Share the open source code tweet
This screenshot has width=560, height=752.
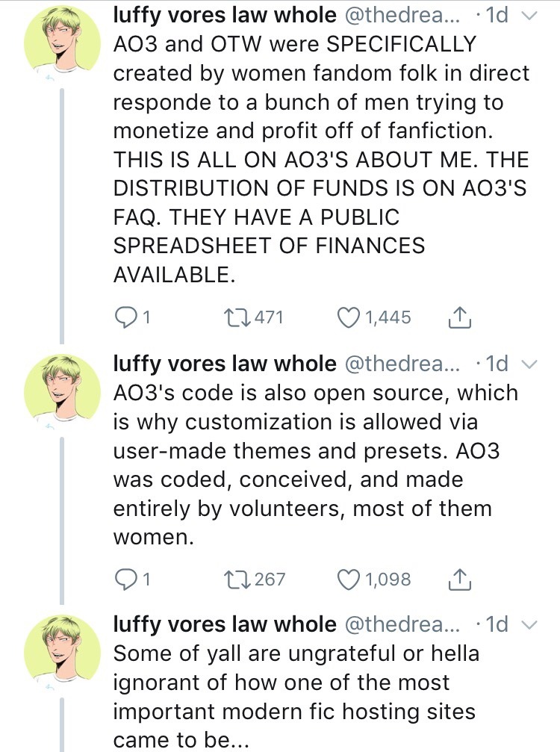[x=457, y=579]
